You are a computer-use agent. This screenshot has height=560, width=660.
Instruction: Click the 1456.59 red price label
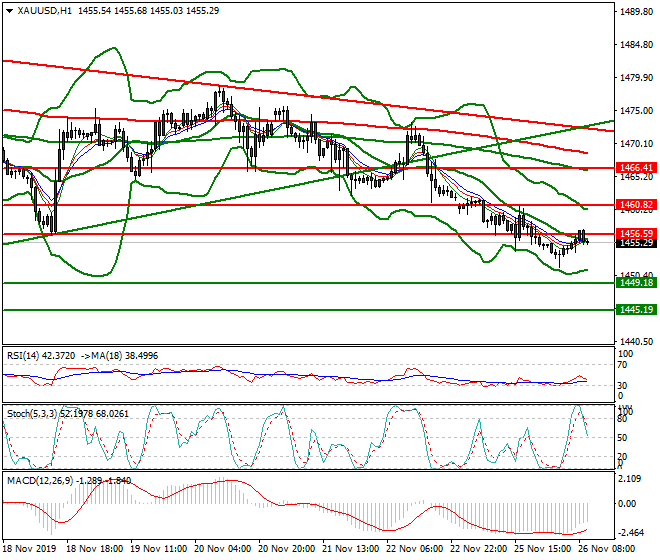tap(636, 234)
